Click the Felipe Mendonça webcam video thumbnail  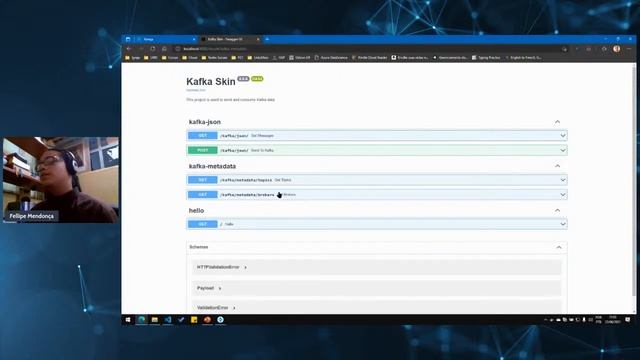(x=61, y=180)
